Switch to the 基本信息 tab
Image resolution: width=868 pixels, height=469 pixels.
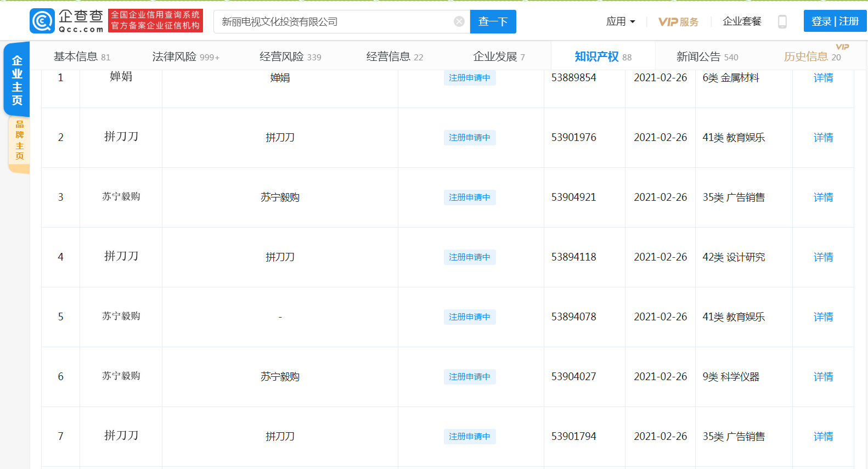click(82, 56)
